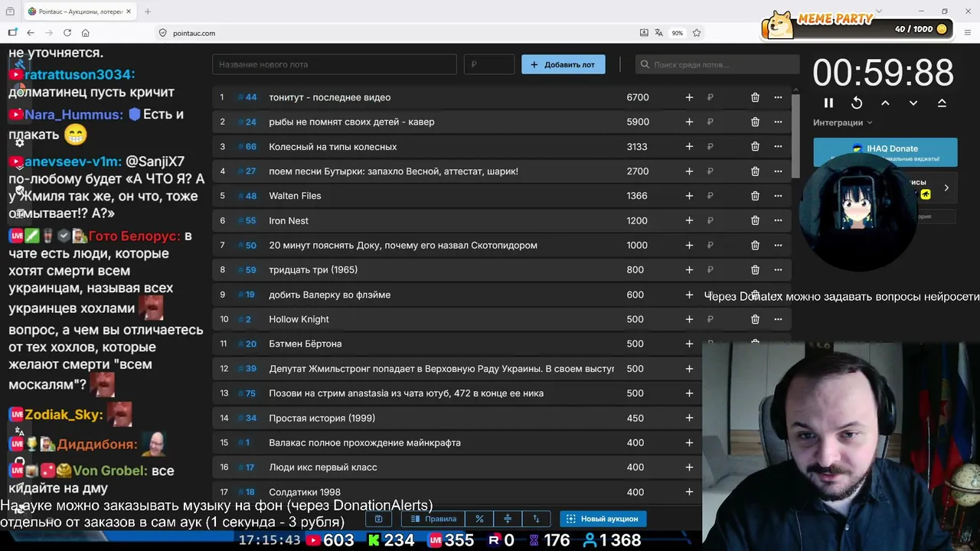980x551 pixels.
Task: Open more options for Iron Nest
Action: [x=778, y=220]
